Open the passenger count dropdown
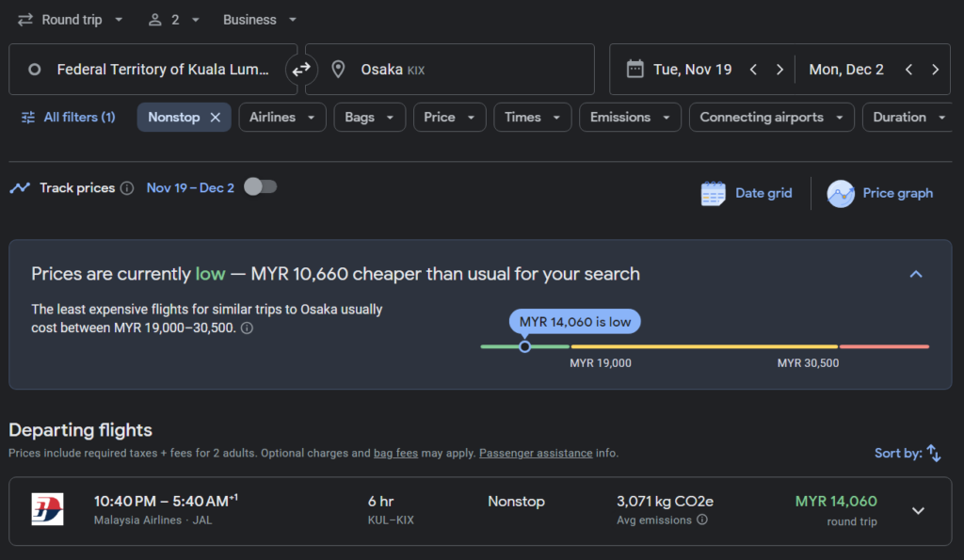Viewport: 964px width, 560px height. [174, 20]
